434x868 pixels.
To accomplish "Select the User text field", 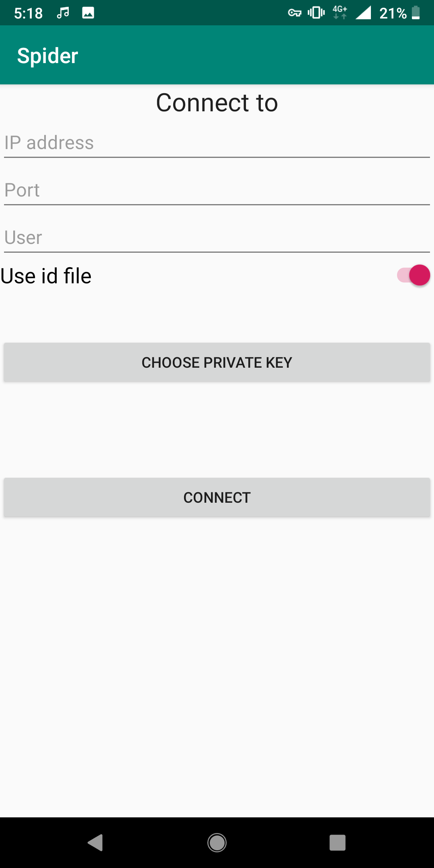I will (x=217, y=238).
